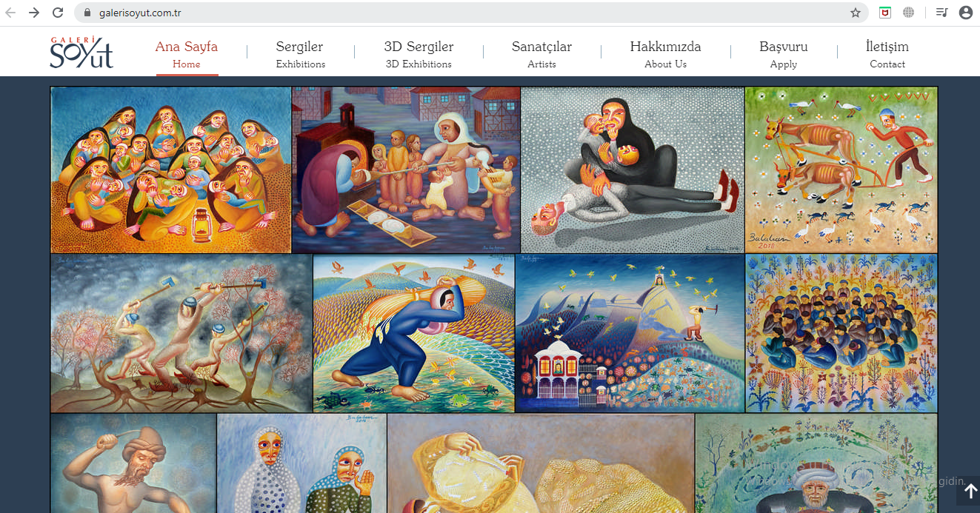This screenshot has height=513, width=980.
Task: Open Hakkımızda About Us page
Action: pos(665,54)
